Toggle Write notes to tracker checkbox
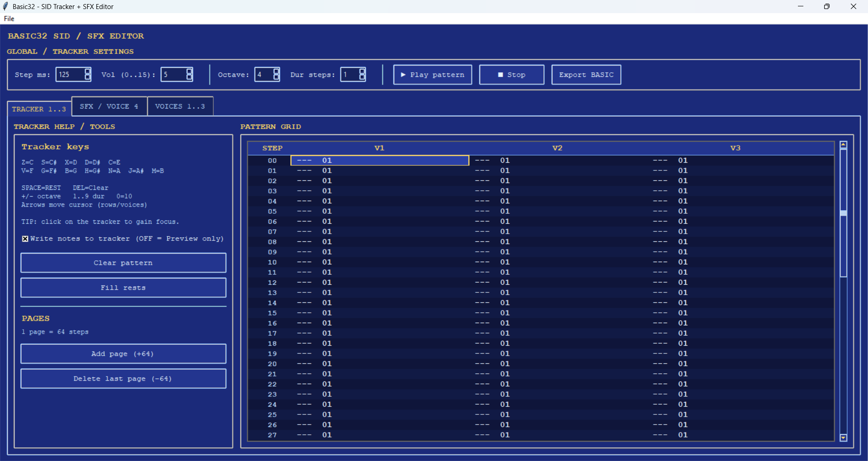Screen dimensions: 868x461 [x=25, y=239]
